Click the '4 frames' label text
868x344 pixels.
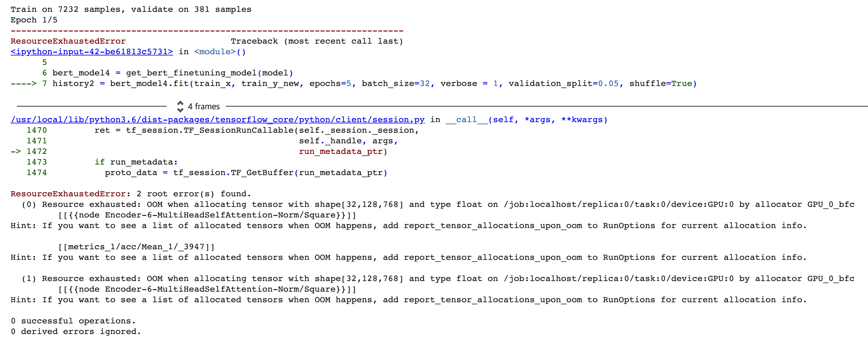203,106
